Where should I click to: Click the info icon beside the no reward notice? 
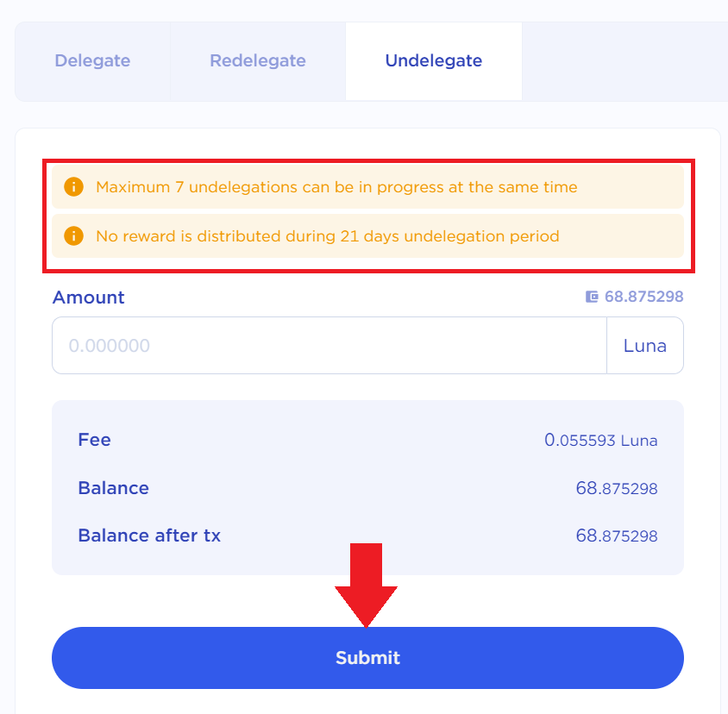74,236
